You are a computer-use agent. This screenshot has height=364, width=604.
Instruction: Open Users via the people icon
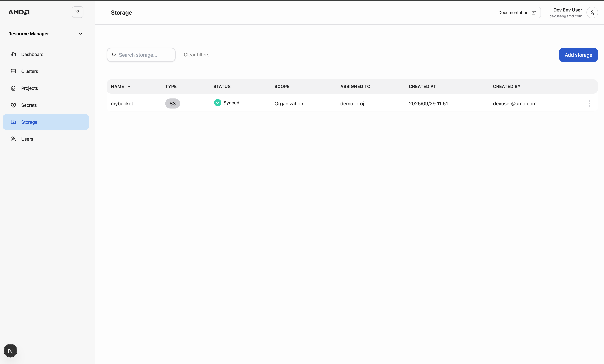tap(13, 139)
